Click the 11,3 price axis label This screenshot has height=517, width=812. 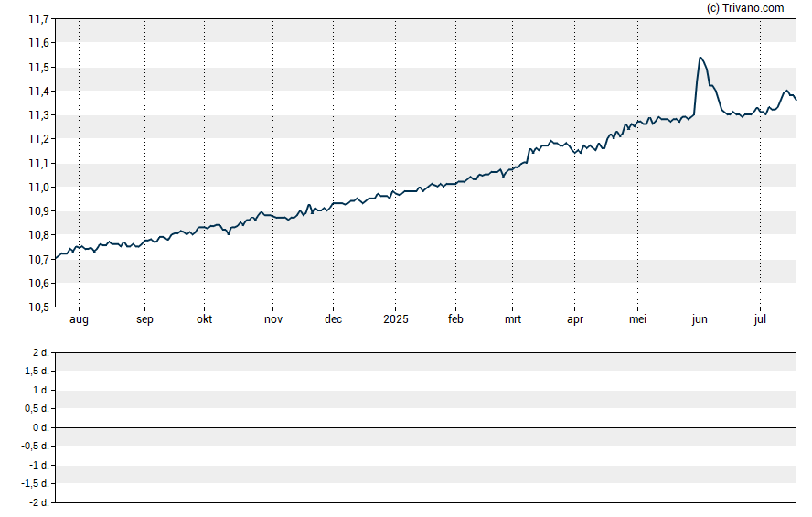pyautogui.click(x=38, y=115)
